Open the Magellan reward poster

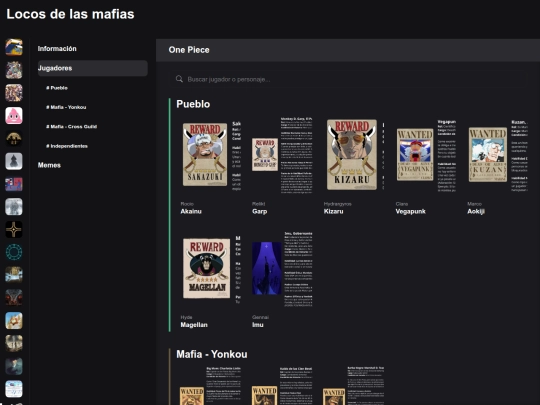tap(207, 268)
